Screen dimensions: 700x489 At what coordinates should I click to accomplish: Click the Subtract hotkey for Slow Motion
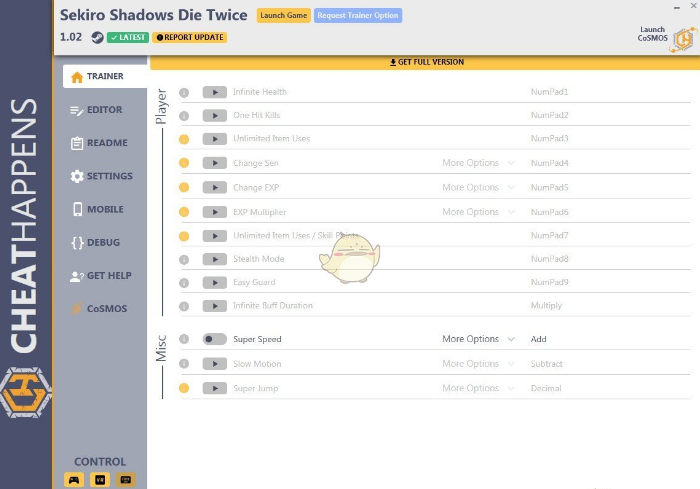[x=546, y=364]
